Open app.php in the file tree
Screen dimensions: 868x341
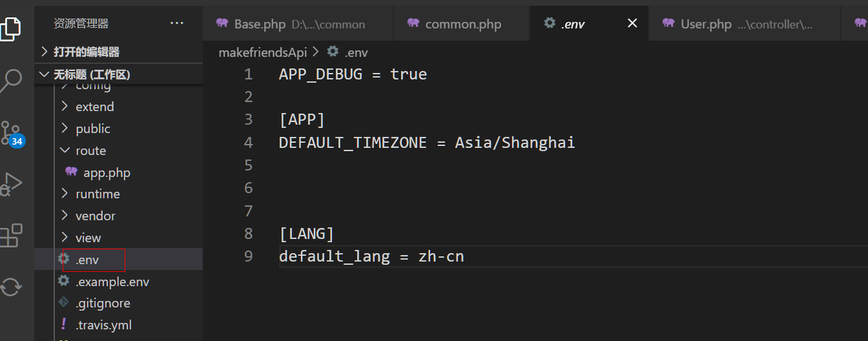click(107, 172)
